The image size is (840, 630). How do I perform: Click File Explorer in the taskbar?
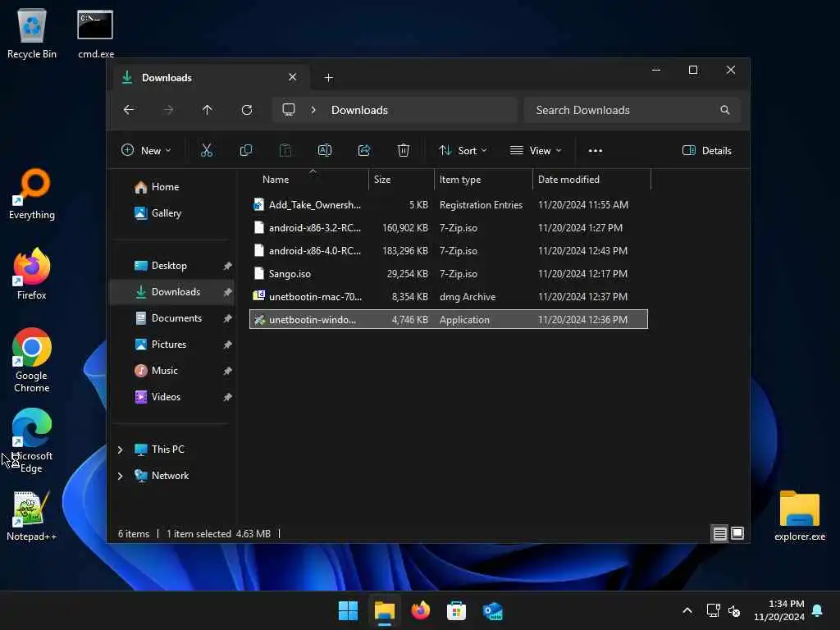pos(384,610)
